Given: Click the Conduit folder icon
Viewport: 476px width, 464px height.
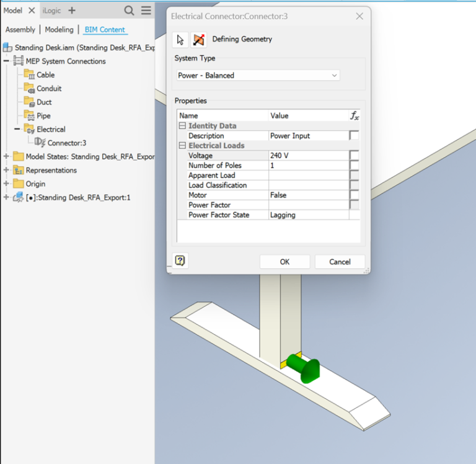Looking at the screenshot, I should click(x=30, y=88).
